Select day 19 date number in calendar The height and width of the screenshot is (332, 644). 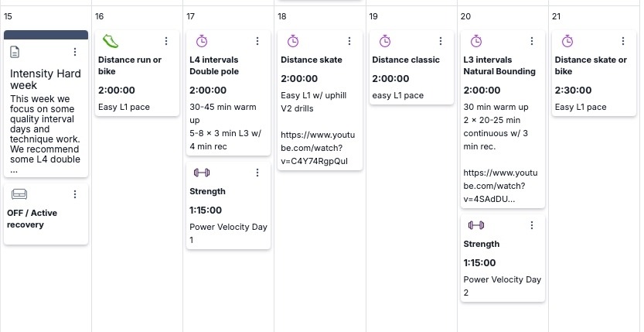click(373, 16)
